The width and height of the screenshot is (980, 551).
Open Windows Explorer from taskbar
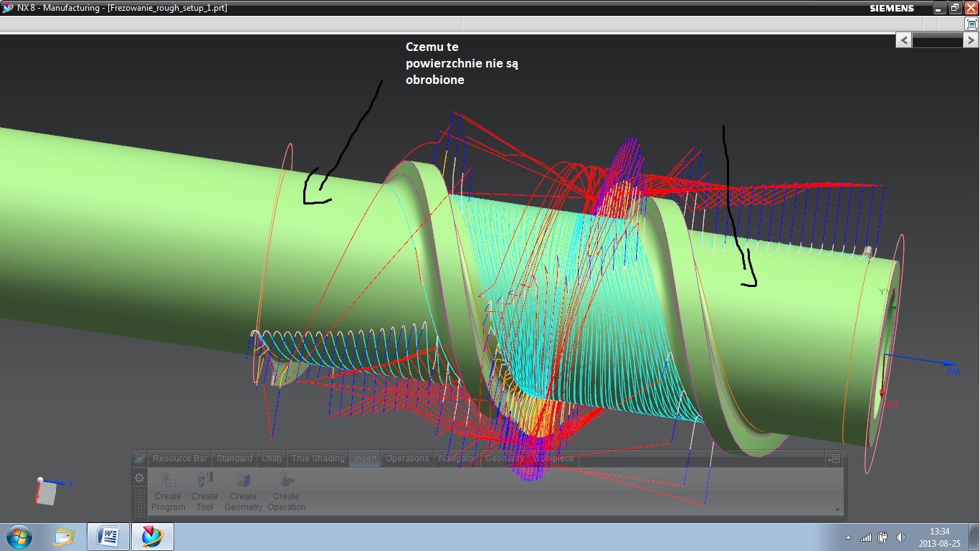coord(65,537)
